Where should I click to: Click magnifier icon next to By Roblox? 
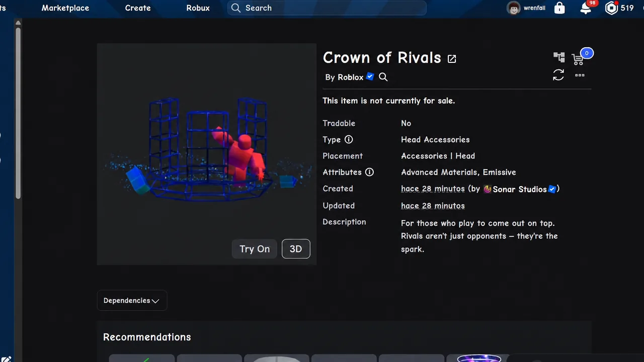click(x=383, y=77)
